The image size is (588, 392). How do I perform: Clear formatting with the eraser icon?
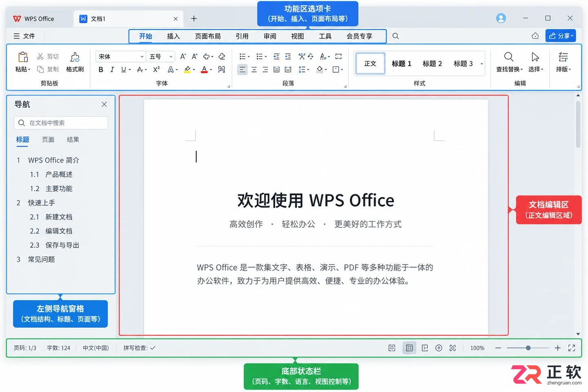pos(222,56)
